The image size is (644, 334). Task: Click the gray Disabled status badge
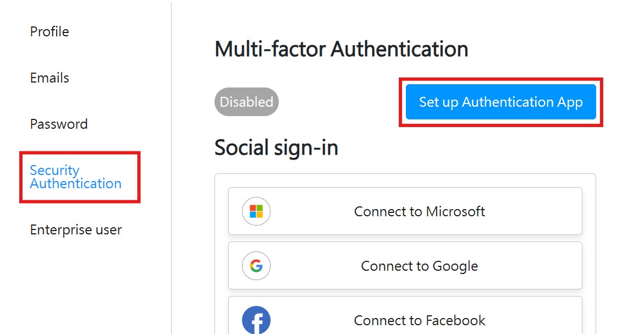[246, 102]
